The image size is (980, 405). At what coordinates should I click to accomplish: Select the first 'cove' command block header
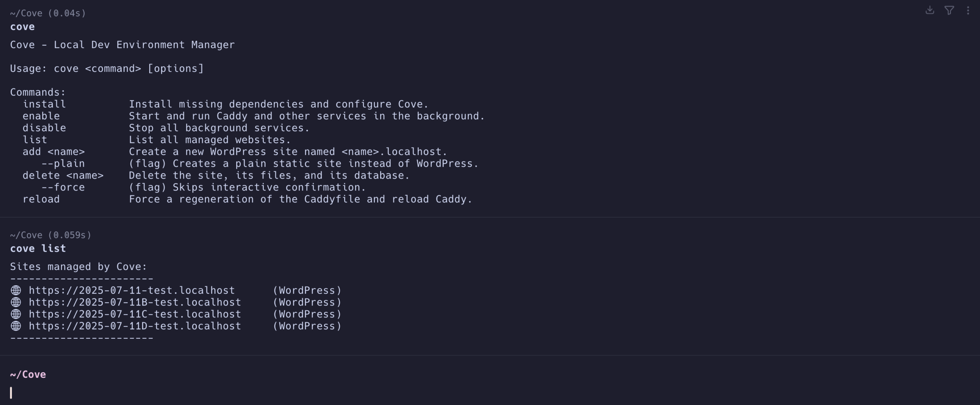(22, 27)
